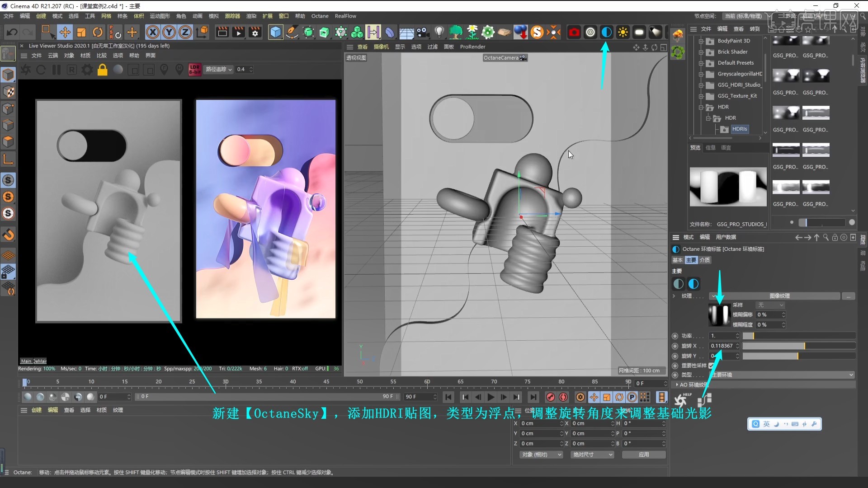Select the Move tool in toolbar
Image resolution: width=868 pixels, height=488 pixels.
65,32
